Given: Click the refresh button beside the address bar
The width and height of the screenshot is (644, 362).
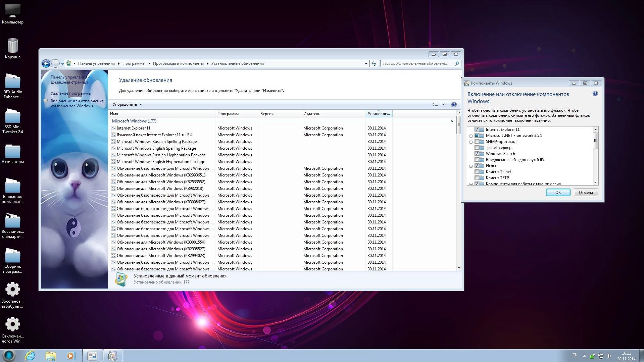Looking at the screenshot, I should [x=374, y=63].
